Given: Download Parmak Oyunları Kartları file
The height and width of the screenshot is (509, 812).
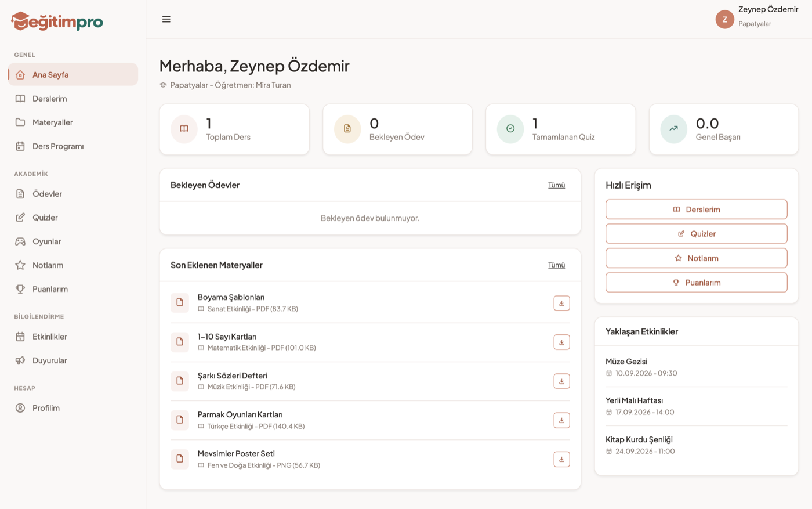Looking at the screenshot, I should (x=561, y=420).
